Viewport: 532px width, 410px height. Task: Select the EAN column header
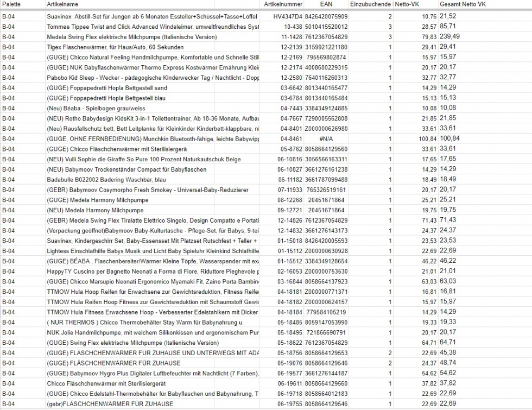[x=326, y=4]
